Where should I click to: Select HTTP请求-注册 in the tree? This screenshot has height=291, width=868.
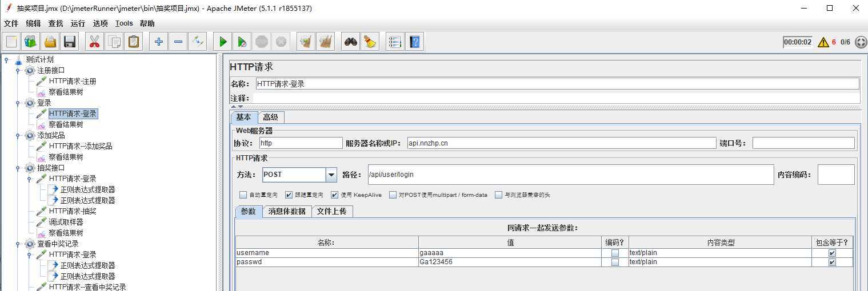click(73, 81)
